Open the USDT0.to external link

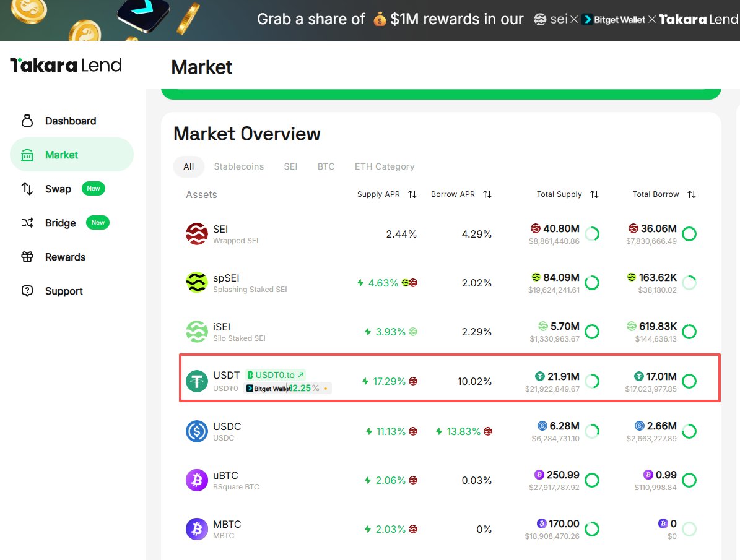(x=276, y=375)
